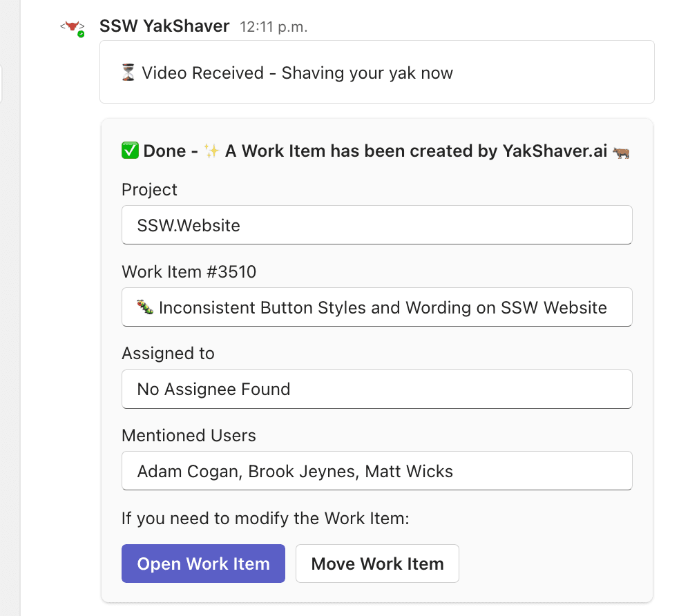Click the modify the Work Item text
Viewport: 699px width, 616px height.
tap(265, 517)
